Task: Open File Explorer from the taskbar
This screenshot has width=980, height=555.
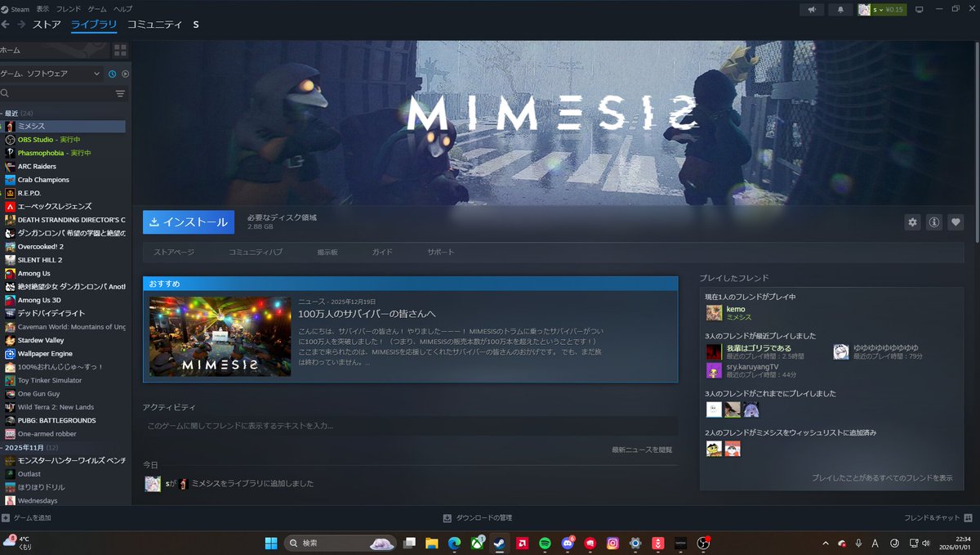Action: (432, 544)
